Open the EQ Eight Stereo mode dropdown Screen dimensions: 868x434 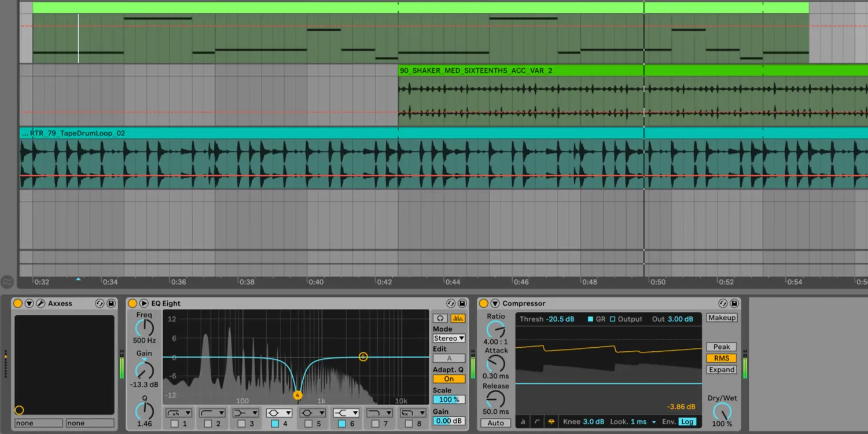449,338
